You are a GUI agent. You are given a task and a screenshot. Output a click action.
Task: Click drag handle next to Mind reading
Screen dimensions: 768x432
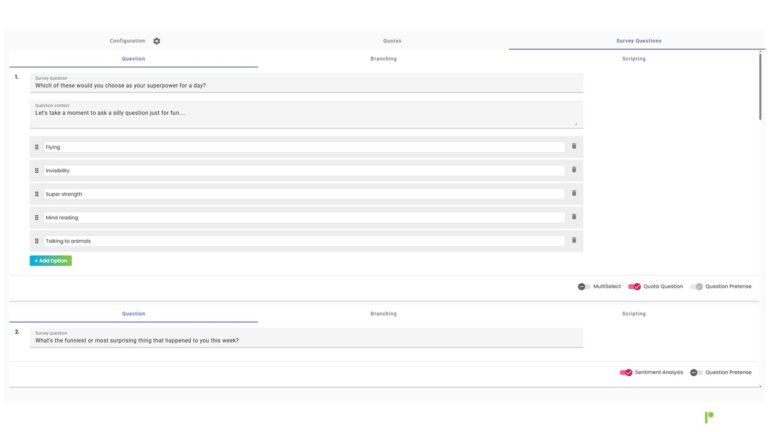point(37,217)
